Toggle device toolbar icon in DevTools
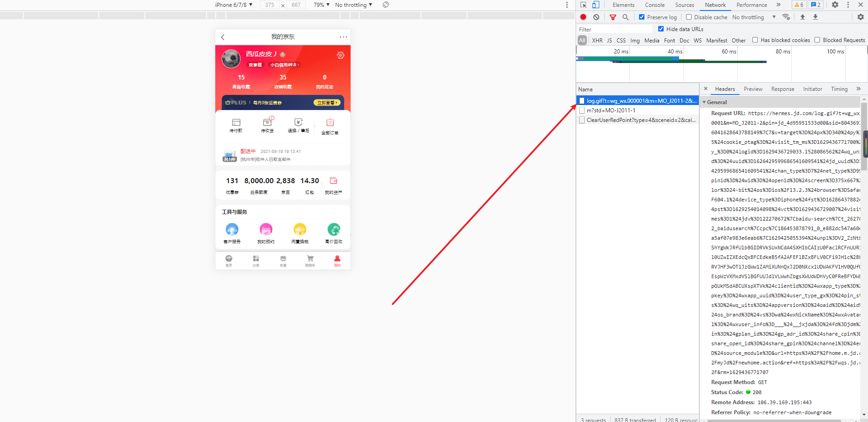Screen dimensions: 868x422 tap(596, 5)
